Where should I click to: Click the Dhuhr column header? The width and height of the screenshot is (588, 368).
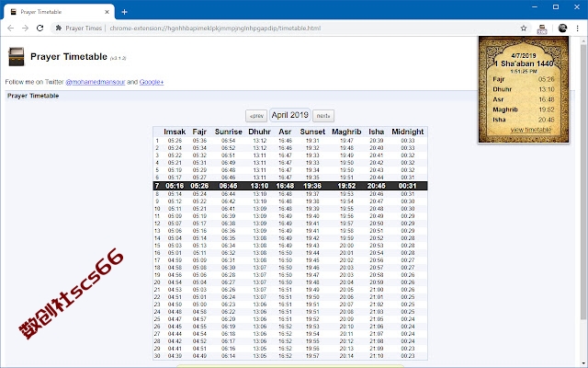tap(259, 132)
